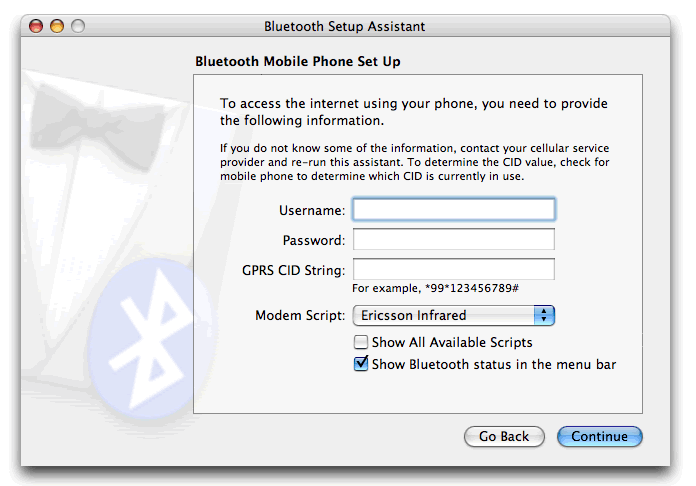Click into the GPRS CID String field
The image size is (696, 486).
(x=454, y=270)
